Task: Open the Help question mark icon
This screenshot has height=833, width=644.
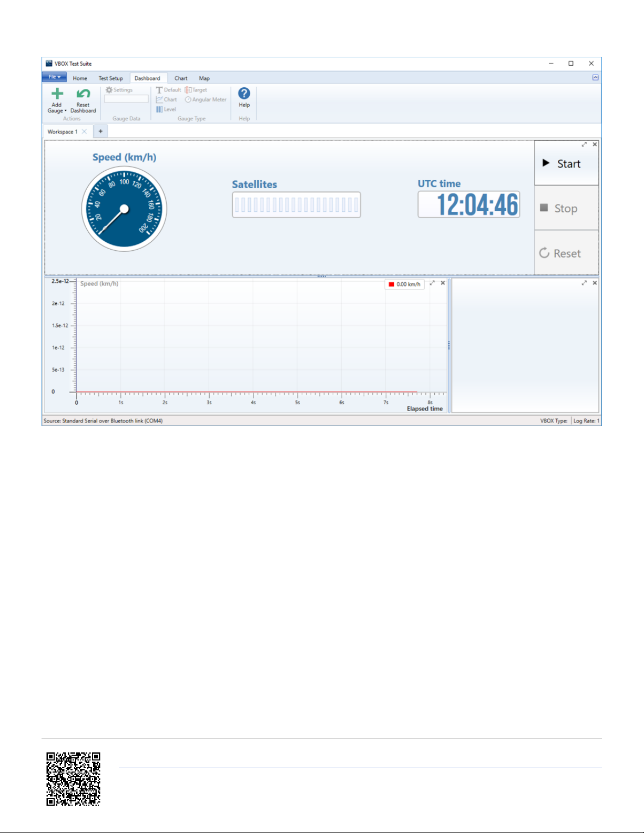Action: (x=244, y=94)
